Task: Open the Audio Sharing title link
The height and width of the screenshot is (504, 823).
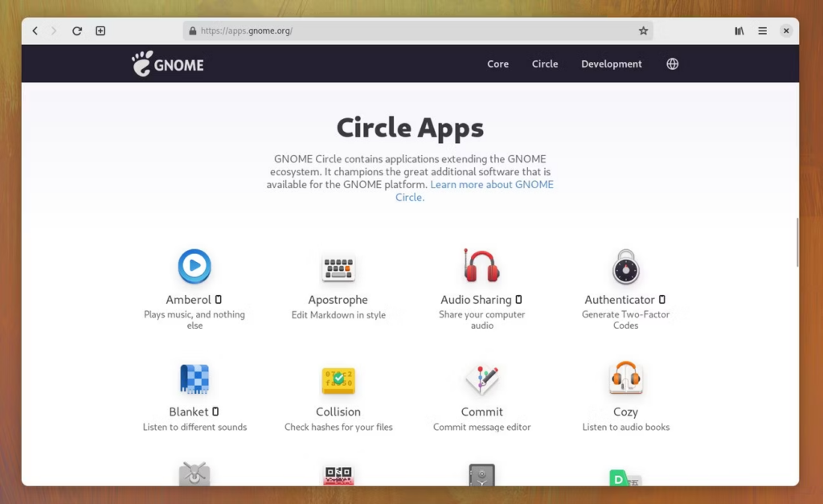Action: (x=476, y=300)
